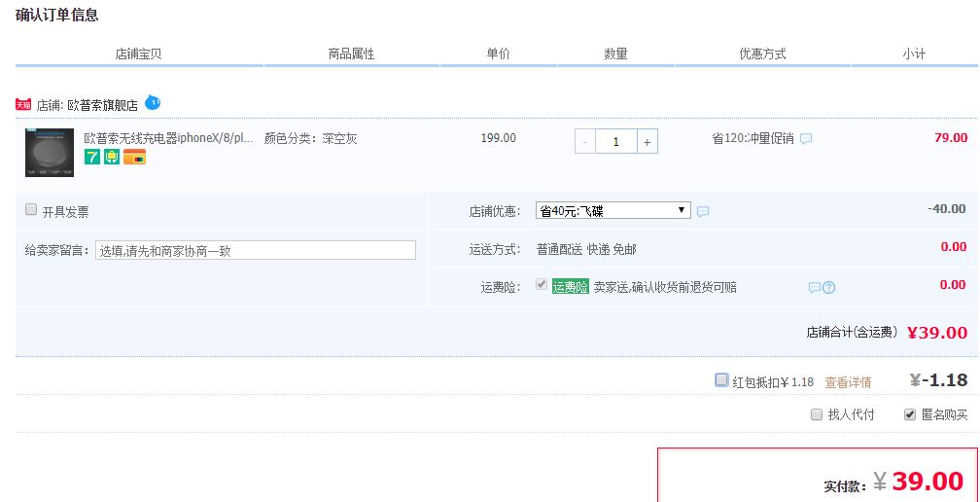The image size is (980, 502).
Task: Click the comment icon beside 运费险 description
Action: (815, 288)
